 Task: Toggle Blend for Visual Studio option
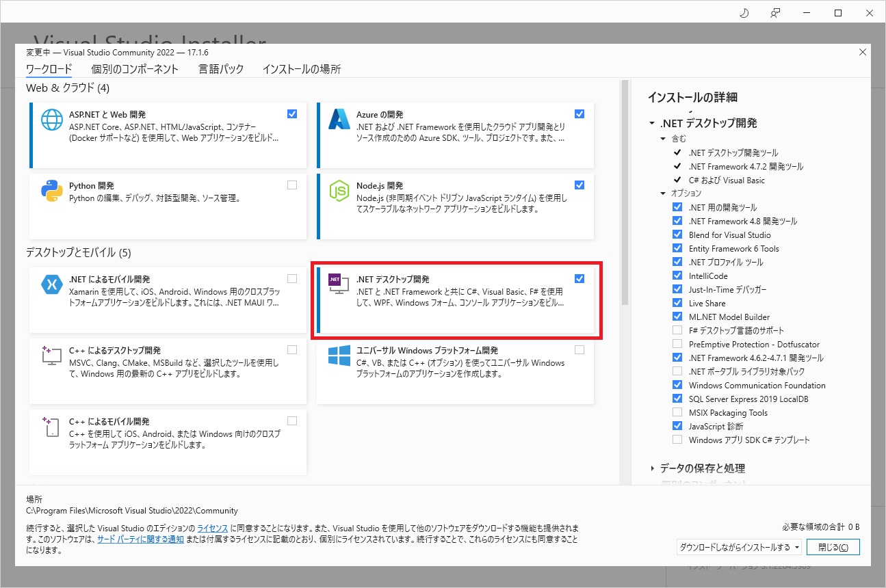(x=677, y=235)
